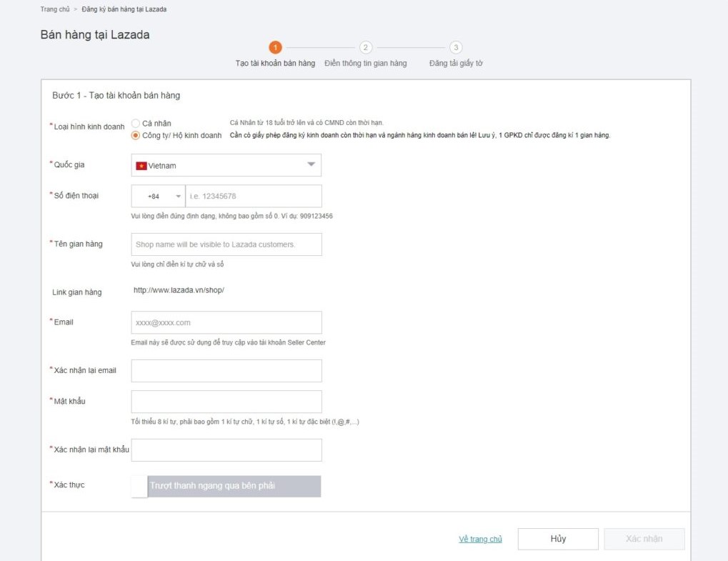Focus the Xác nhận lại mật khẩu field
Viewport: 728px width, 561px height.
click(x=226, y=450)
